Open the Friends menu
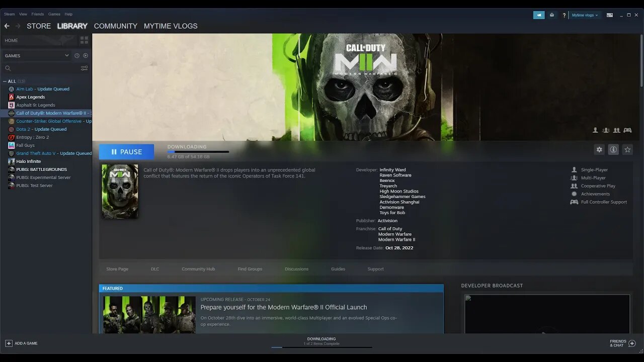Screen dimensions: 644x362 click(x=38, y=14)
